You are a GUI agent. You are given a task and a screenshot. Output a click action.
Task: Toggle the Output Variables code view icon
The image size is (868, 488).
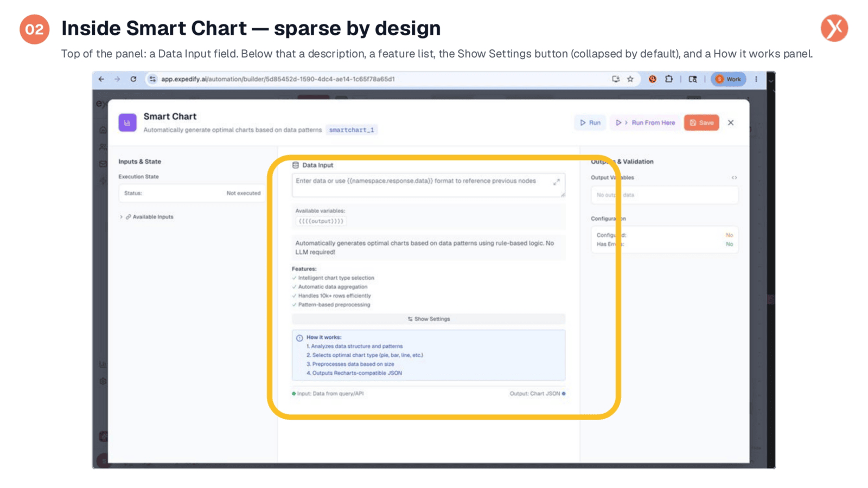(734, 178)
